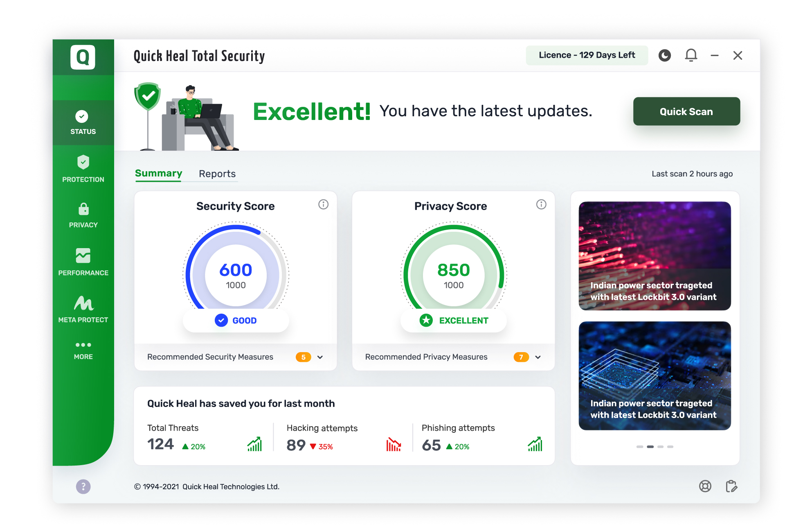Click the Privacy Score info icon
812x529 pixels.
pyautogui.click(x=541, y=204)
